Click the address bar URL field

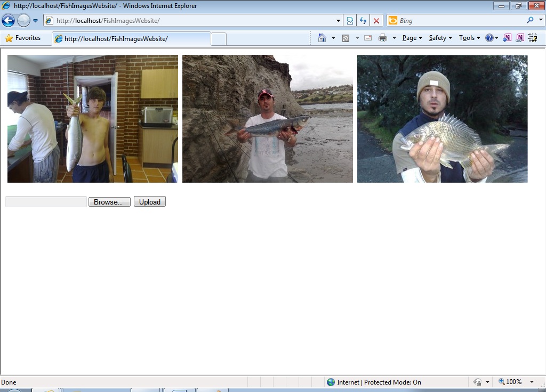coord(193,21)
